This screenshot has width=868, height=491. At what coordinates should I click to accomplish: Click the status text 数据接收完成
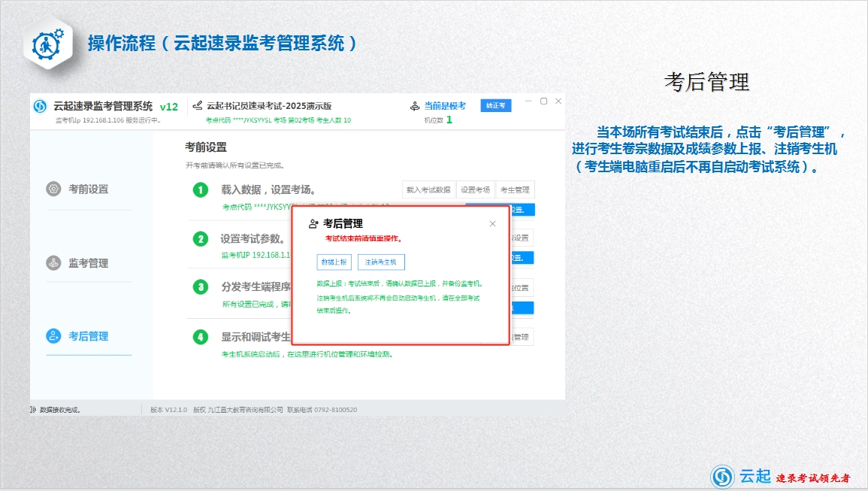point(60,410)
